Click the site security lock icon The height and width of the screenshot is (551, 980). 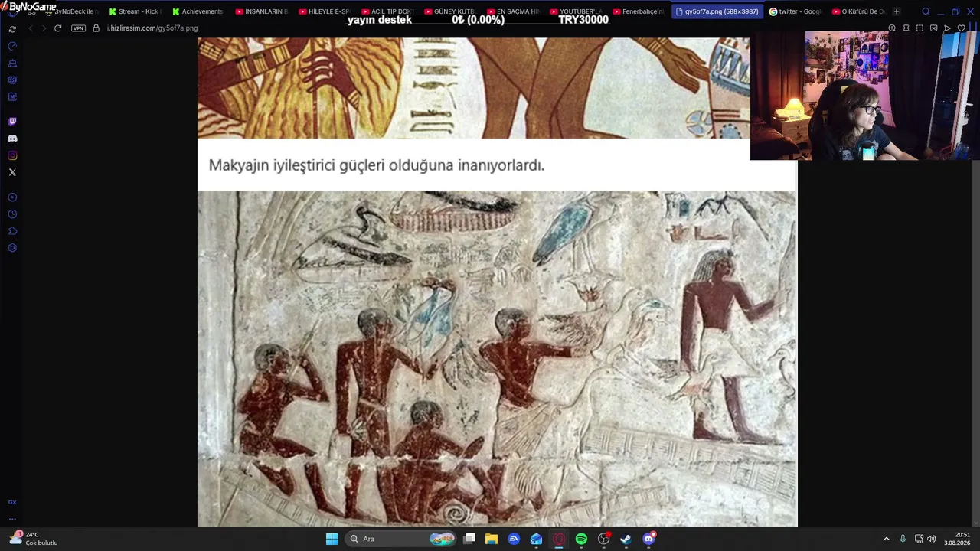(x=96, y=28)
